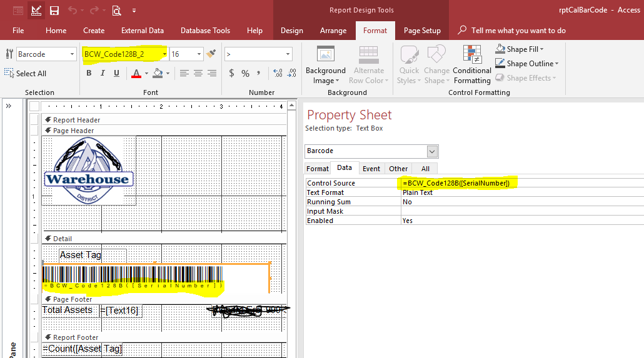Align text left in the Font group
The width and height of the screenshot is (644, 358).
184,73
